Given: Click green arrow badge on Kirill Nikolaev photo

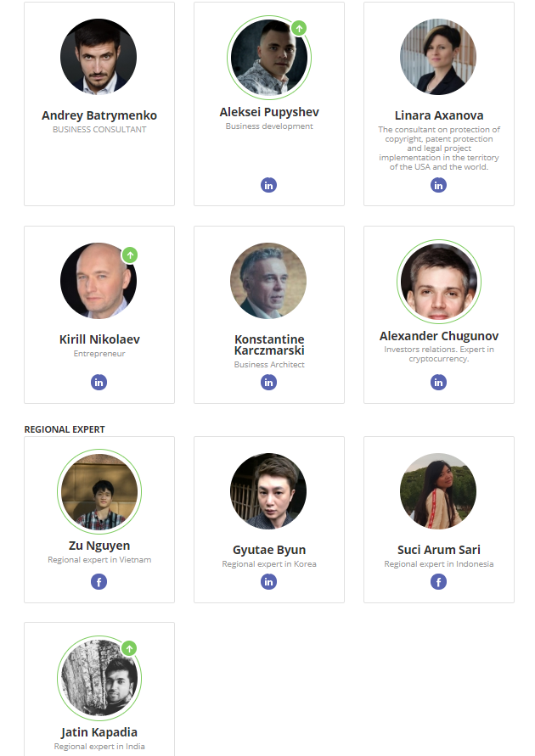Looking at the screenshot, I should pos(130,255).
